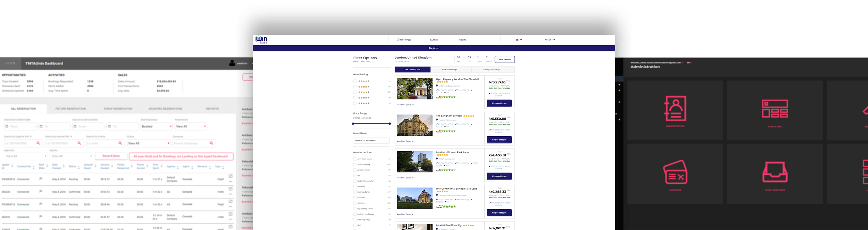This screenshot has width=868, height=230.
Task: Click ssadmin user avatar in TMTAdmin Dashboard
Action: [x=232, y=63]
